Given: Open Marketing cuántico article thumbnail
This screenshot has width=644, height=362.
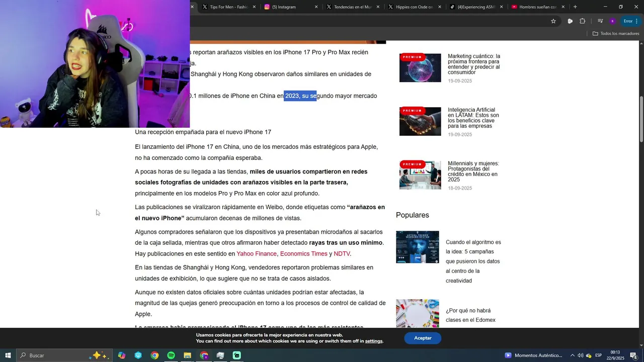Looking at the screenshot, I should [420, 68].
